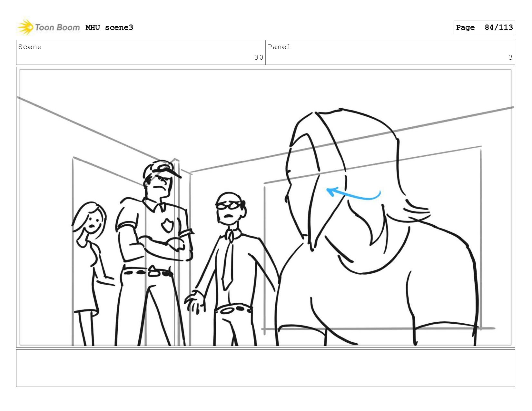
Task: Click the storyboard panel drawing
Action: 266,207
